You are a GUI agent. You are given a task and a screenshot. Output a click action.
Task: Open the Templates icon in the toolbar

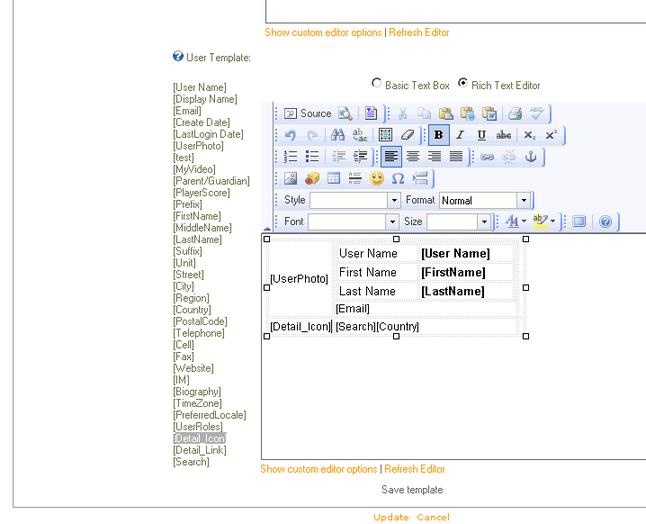coord(371,113)
